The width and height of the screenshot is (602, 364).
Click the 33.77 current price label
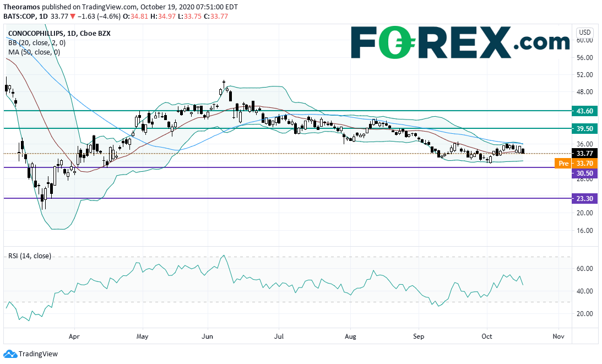pyautogui.click(x=584, y=154)
